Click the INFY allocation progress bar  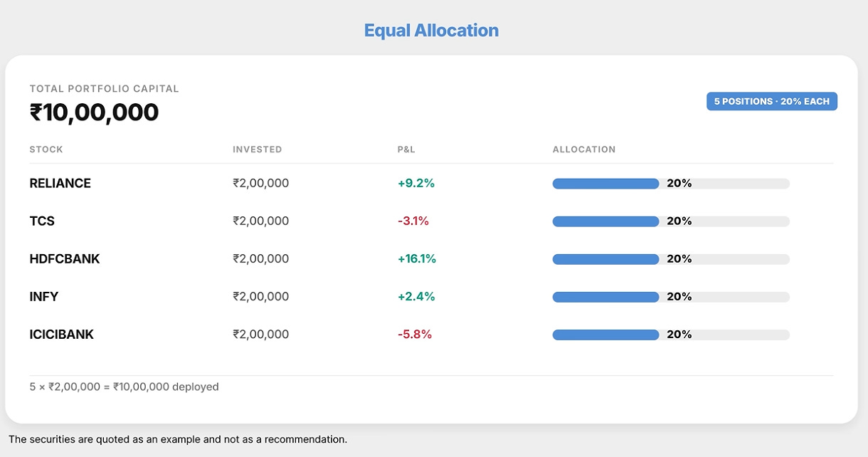pyautogui.click(x=671, y=297)
